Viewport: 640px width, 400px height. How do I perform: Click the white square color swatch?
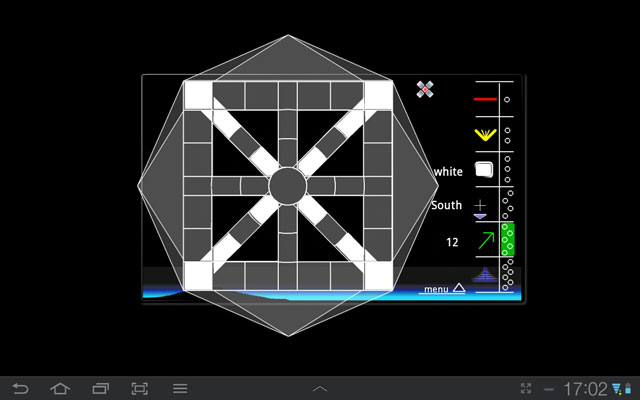pos(484,169)
